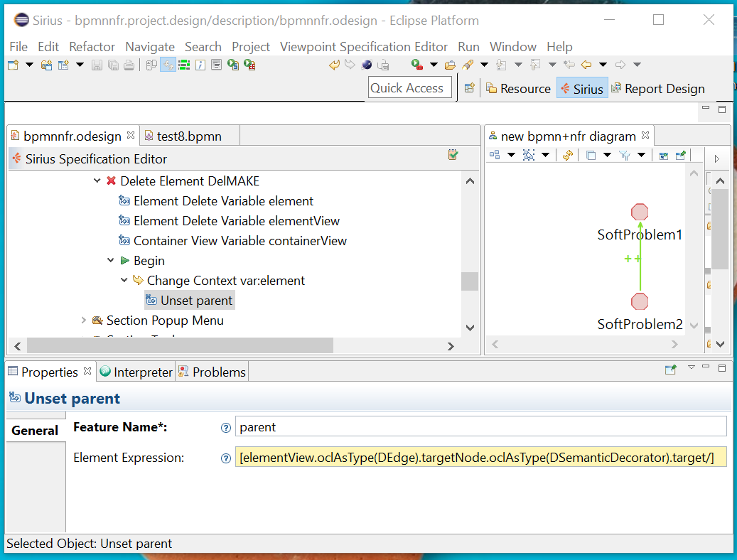The width and height of the screenshot is (737, 560).
Task: Click the Run launch icon in toolbar
Action: pos(417,65)
